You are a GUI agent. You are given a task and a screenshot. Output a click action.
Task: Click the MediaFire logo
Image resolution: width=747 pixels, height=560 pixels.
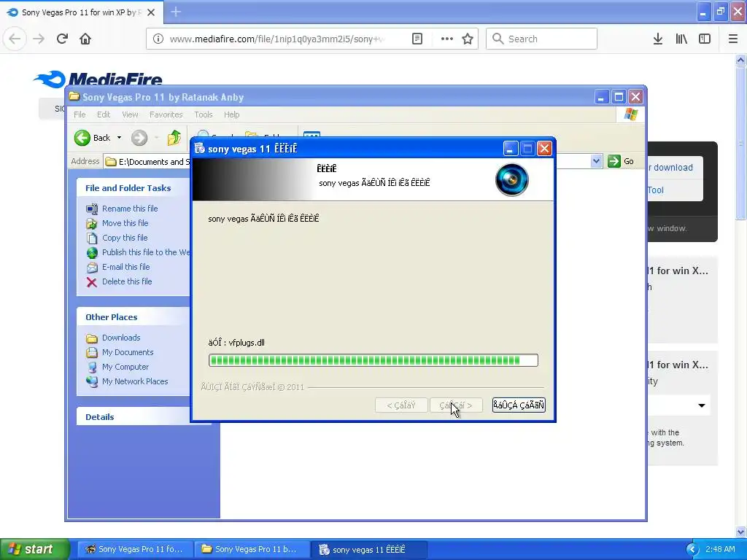click(x=98, y=79)
